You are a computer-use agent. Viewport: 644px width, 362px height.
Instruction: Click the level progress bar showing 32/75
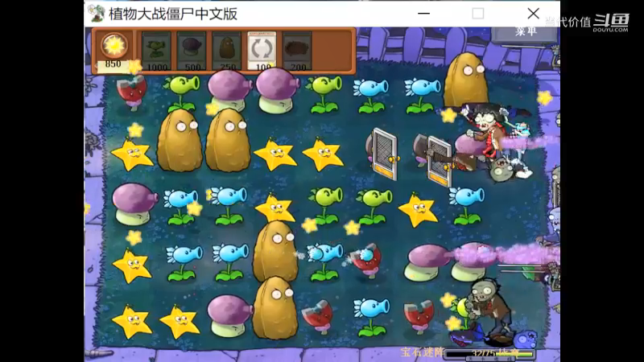tap(489, 354)
